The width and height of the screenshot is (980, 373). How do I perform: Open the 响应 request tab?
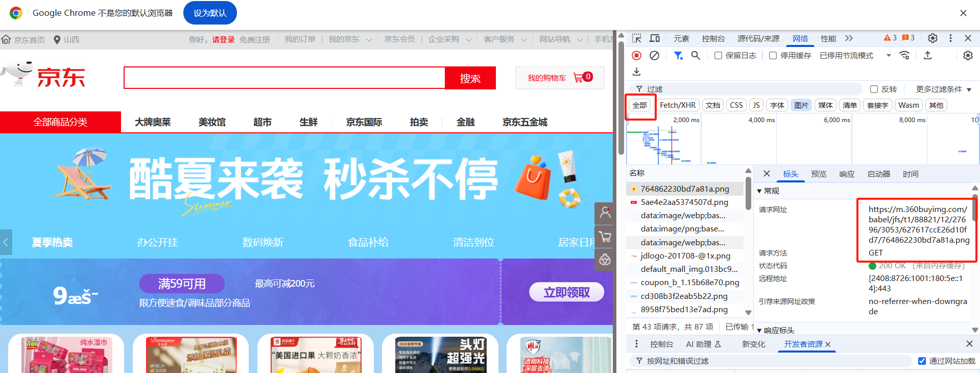pyautogui.click(x=847, y=174)
